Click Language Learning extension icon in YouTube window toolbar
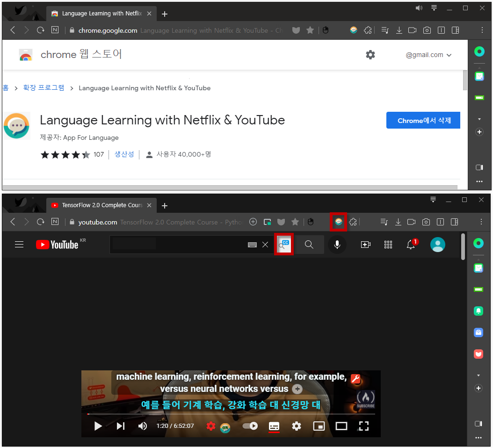493x448 pixels. pyautogui.click(x=338, y=222)
